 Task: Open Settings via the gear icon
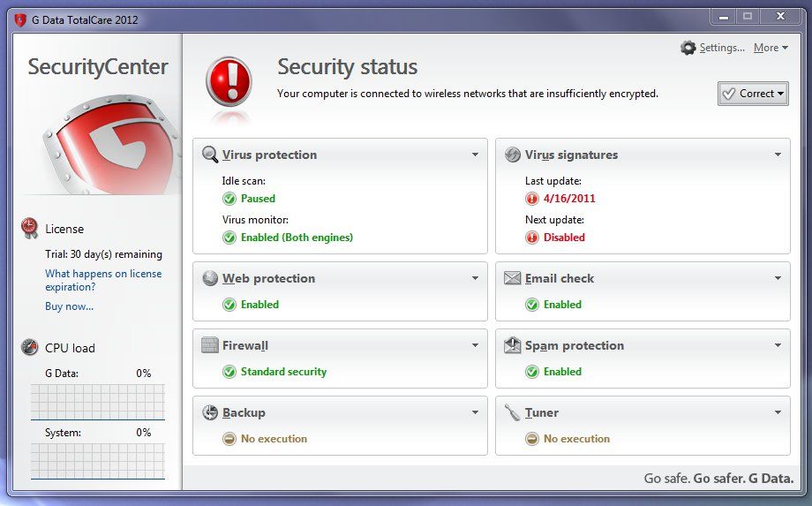[x=688, y=48]
